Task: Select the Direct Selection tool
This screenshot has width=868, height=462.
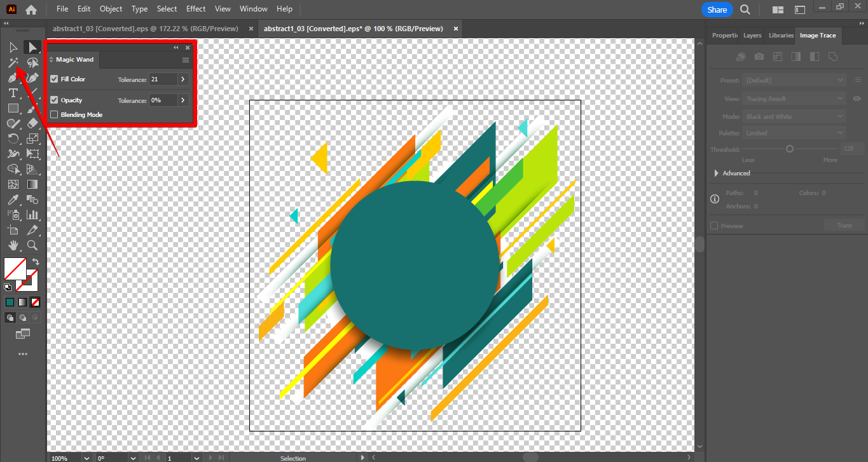Action: point(32,47)
